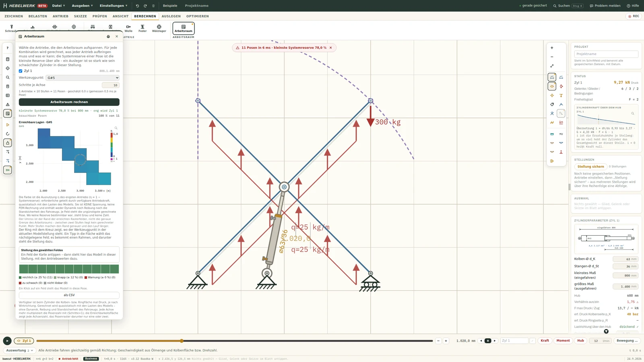The width and height of the screenshot is (644, 362).
Task: Click the redo arrow in the top bar
Action: pos(145,6)
